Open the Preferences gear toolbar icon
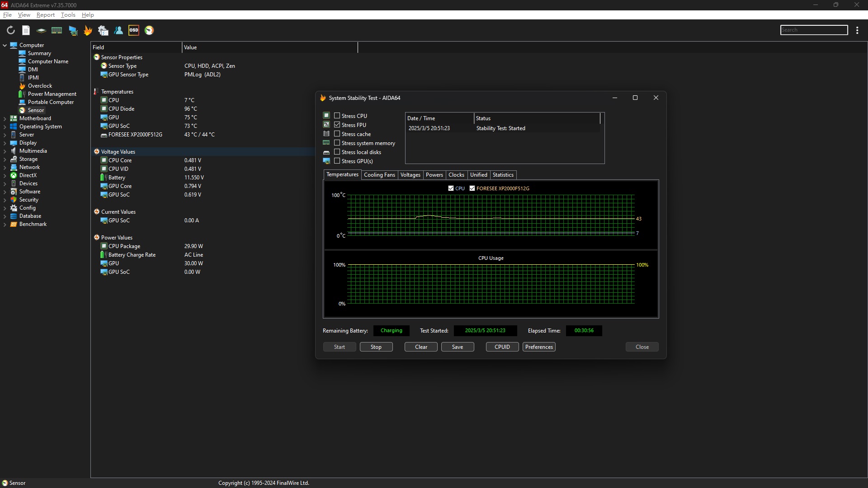This screenshot has height=488, width=868. (x=103, y=30)
